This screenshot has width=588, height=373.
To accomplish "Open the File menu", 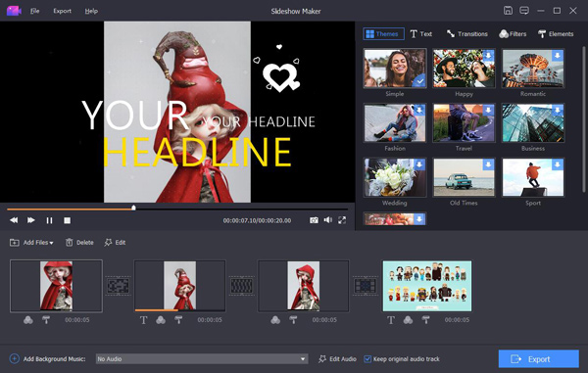I will [x=35, y=11].
